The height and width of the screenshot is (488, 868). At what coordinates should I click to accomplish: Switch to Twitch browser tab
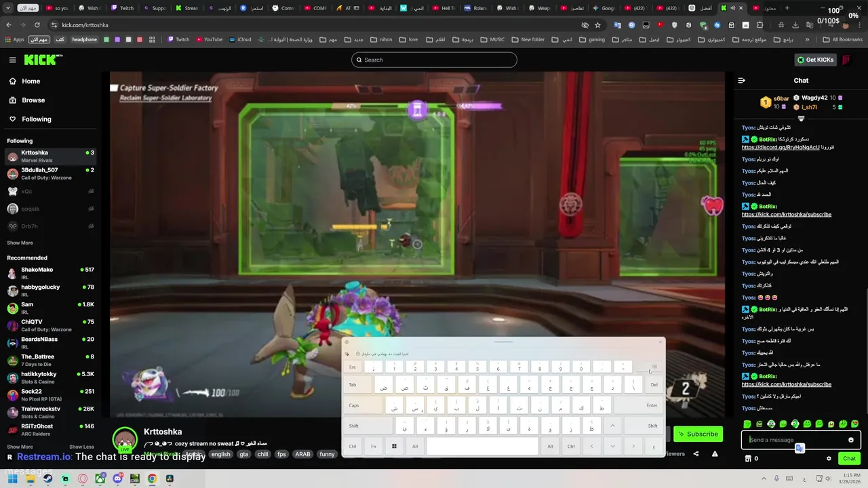click(122, 8)
